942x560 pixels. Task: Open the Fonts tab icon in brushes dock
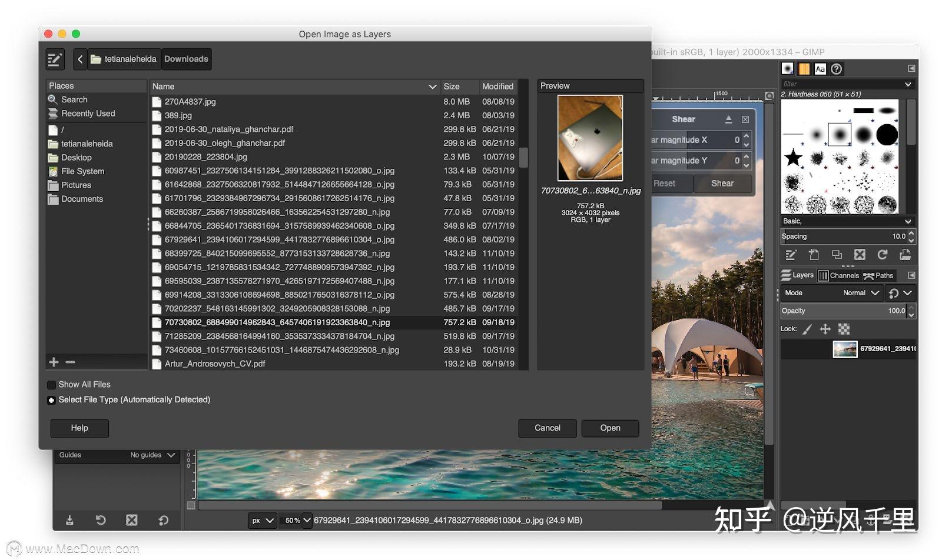click(820, 69)
